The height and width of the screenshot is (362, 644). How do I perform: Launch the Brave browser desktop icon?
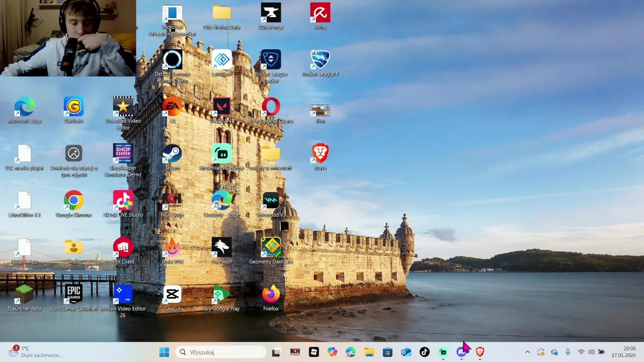pos(320,157)
